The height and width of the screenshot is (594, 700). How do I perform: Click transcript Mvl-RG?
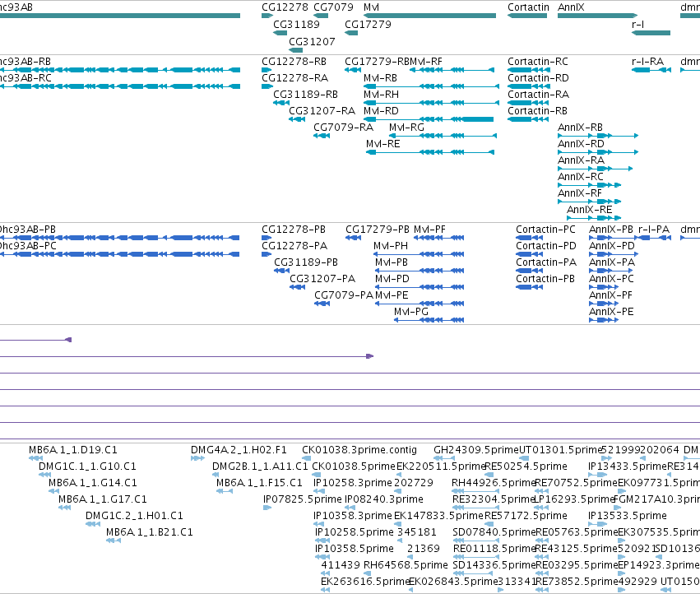pos(443,136)
